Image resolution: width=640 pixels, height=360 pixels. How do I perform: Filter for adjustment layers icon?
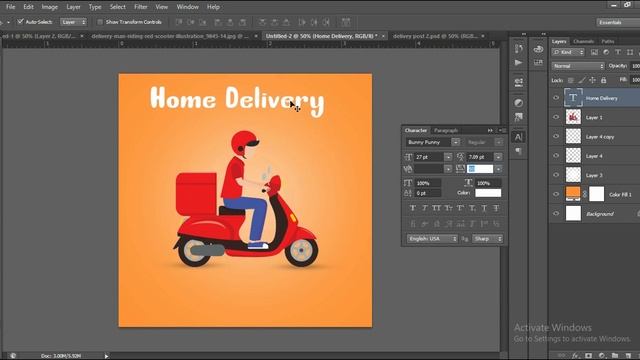click(606, 52)
